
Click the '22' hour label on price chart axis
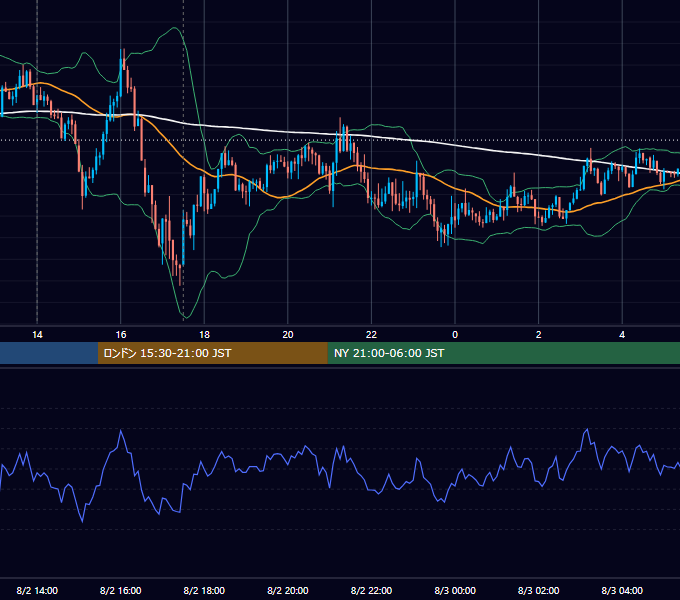371,334
